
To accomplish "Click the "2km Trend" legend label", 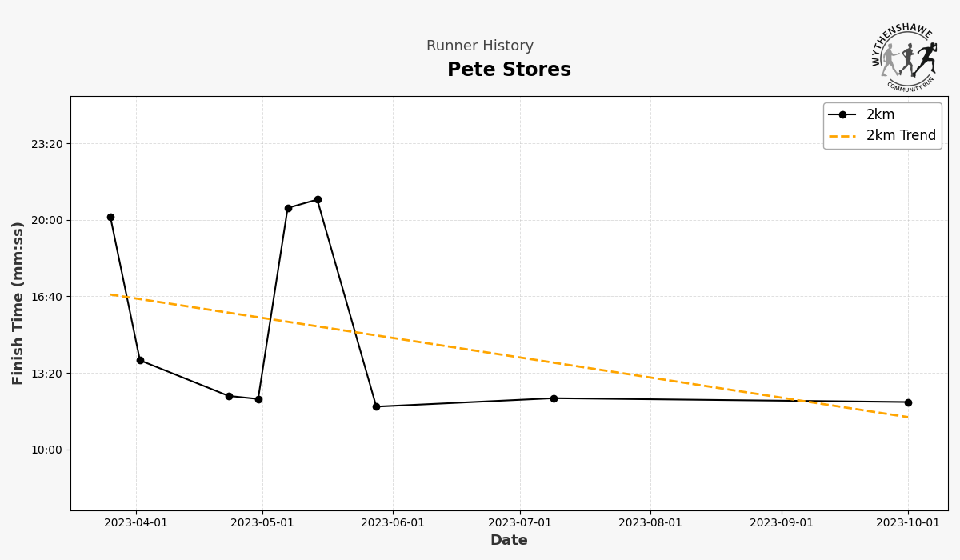I will coord(901,136).
